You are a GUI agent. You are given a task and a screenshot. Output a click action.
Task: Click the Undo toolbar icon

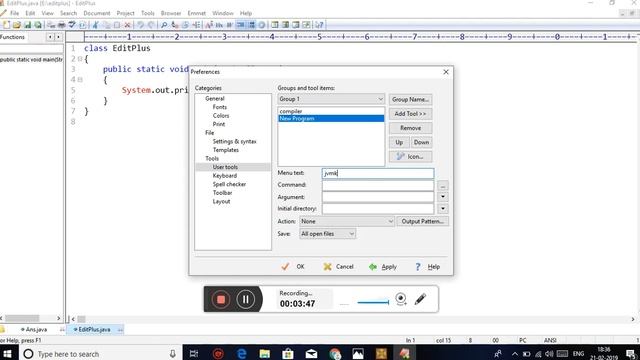[x=140, y=25]
